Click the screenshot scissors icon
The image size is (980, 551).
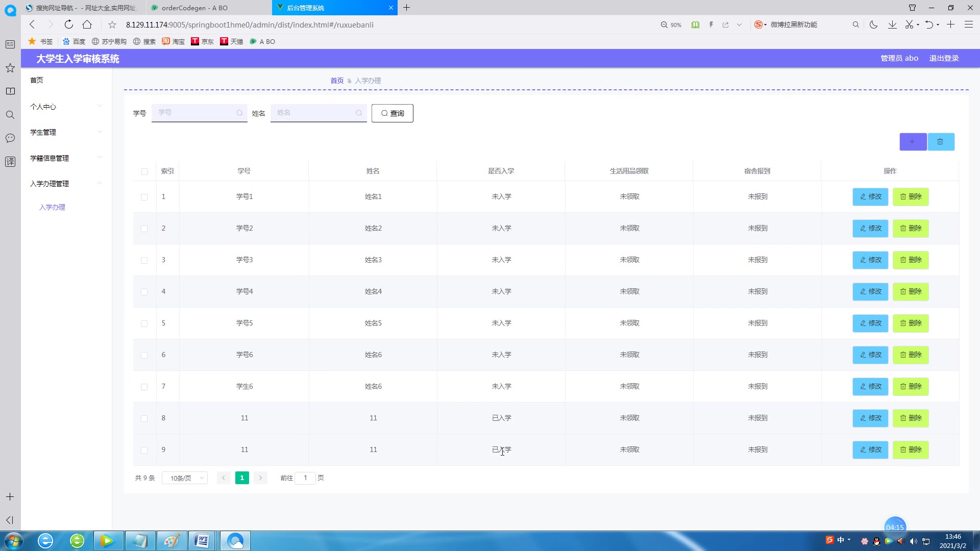coord(909,24)
